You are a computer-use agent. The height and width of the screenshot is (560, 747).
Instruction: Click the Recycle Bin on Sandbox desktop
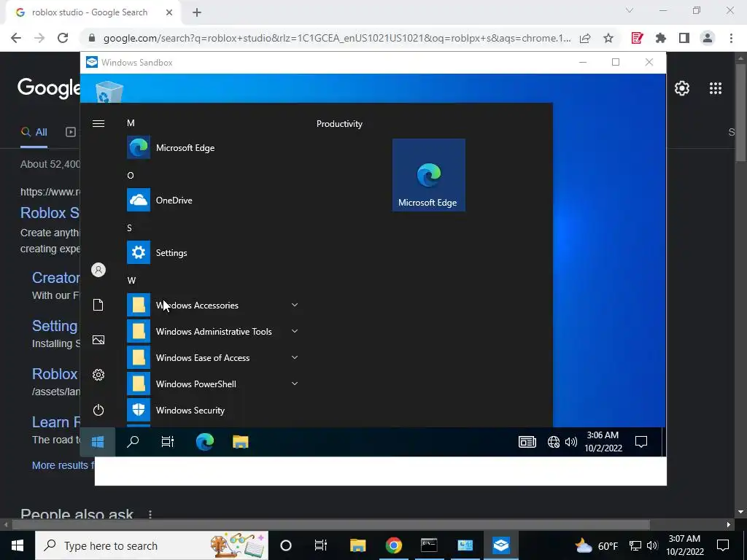point(109,92)
